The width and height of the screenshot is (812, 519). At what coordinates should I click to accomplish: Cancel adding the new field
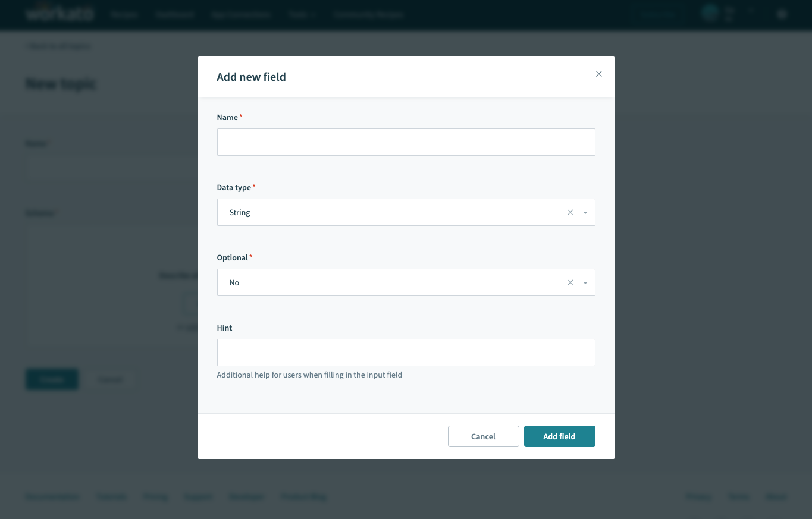coord(483,436)
